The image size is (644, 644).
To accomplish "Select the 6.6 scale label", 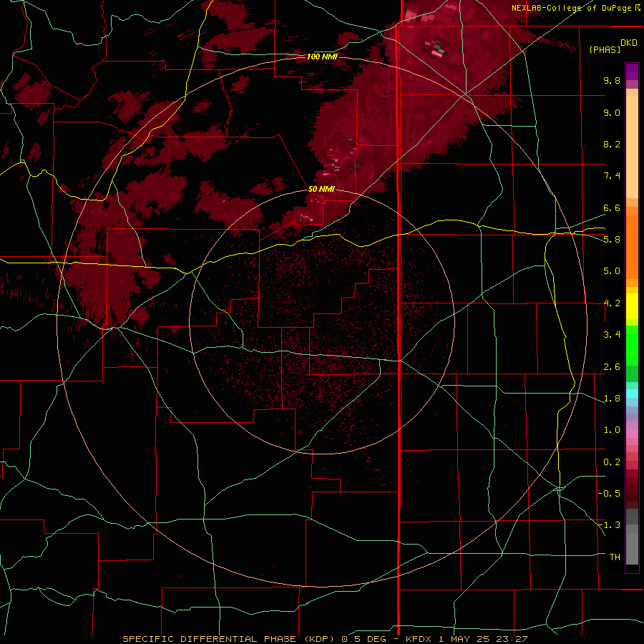I will 612,208.
